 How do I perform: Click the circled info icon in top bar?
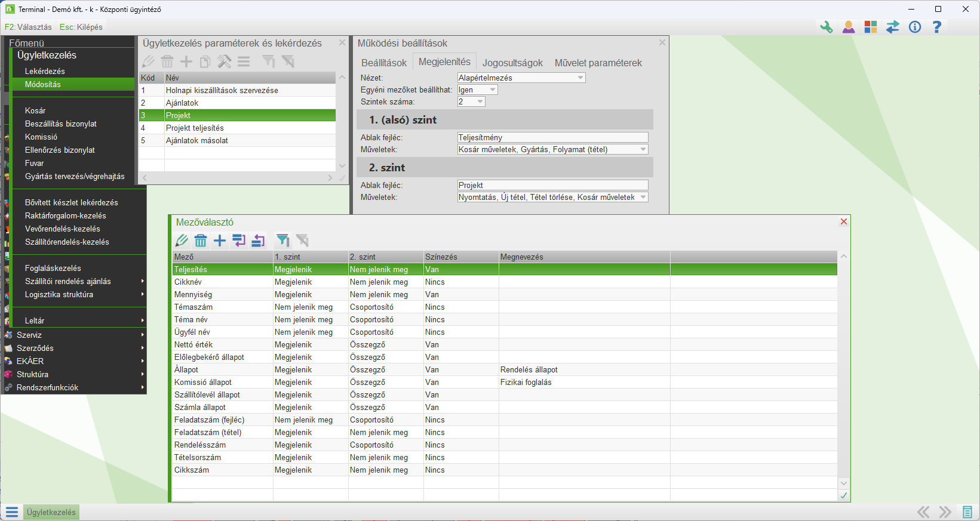point(915,27)
